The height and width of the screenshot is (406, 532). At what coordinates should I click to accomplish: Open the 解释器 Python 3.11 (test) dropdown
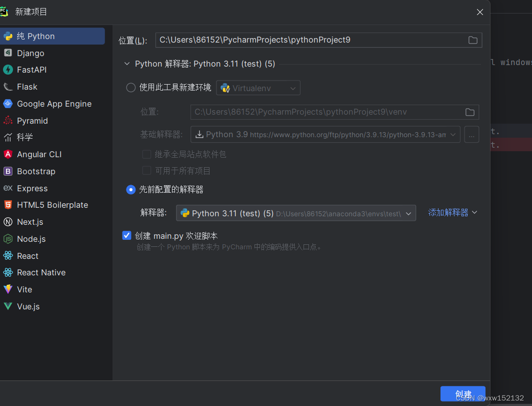296,213
